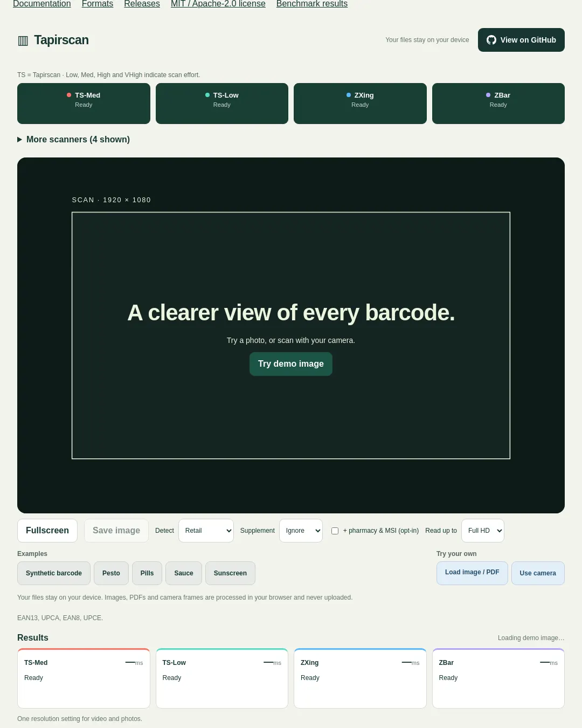The height and width of the screenshot is (728, 582).
Task: Click the ZXing results card
Action: click(x=360, y=678)
